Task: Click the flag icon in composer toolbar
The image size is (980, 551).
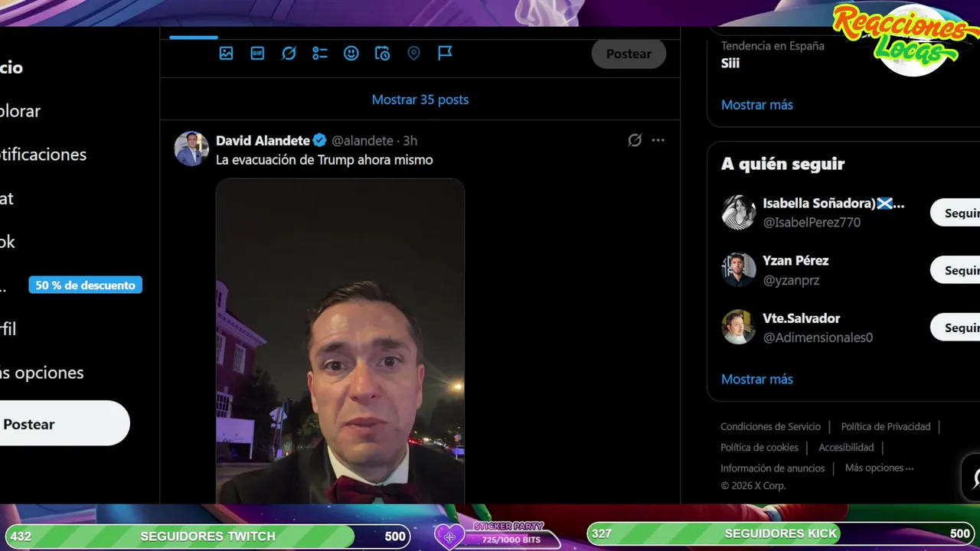Action: [445, 53]
